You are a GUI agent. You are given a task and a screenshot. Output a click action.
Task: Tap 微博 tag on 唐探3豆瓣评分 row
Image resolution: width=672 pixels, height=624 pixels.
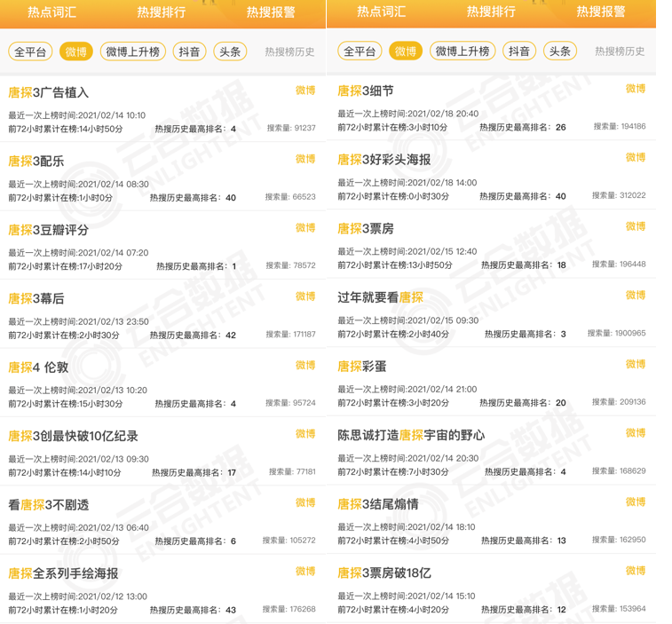click(305, 227)
